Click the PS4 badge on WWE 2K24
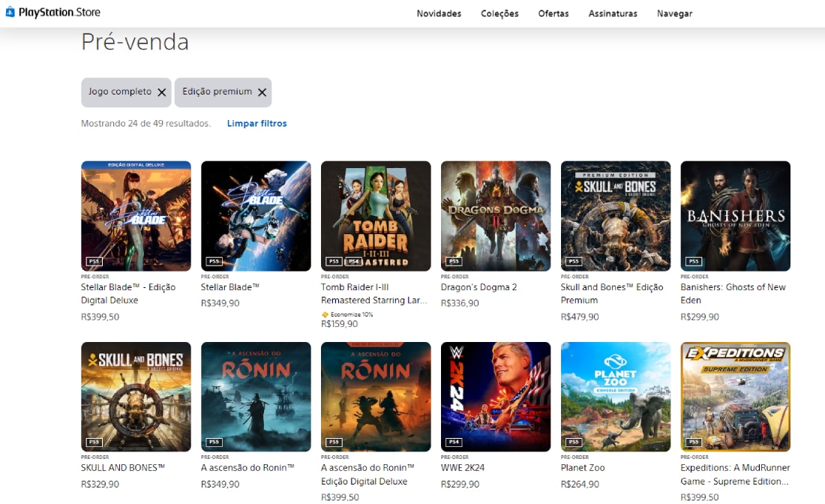 453,442
